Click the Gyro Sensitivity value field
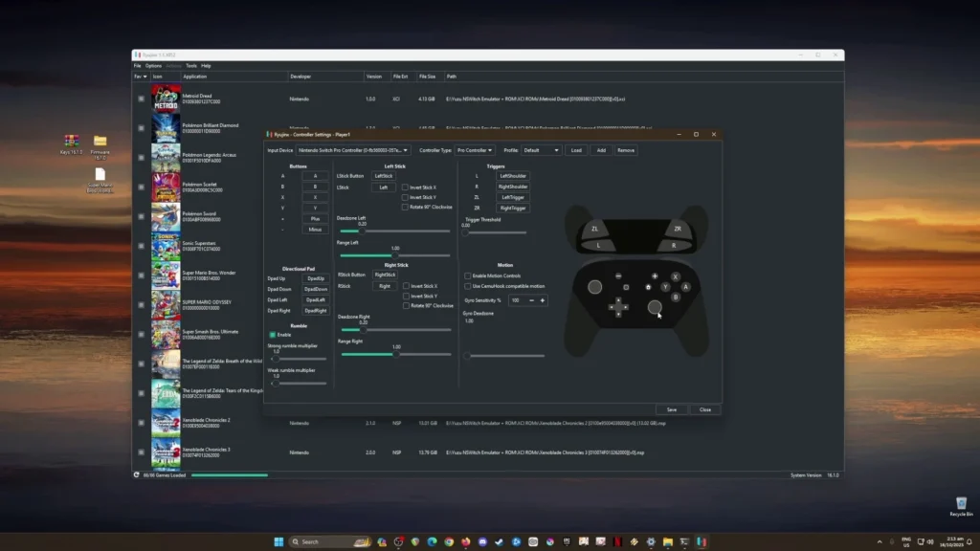980x551 pixels. 518,300
